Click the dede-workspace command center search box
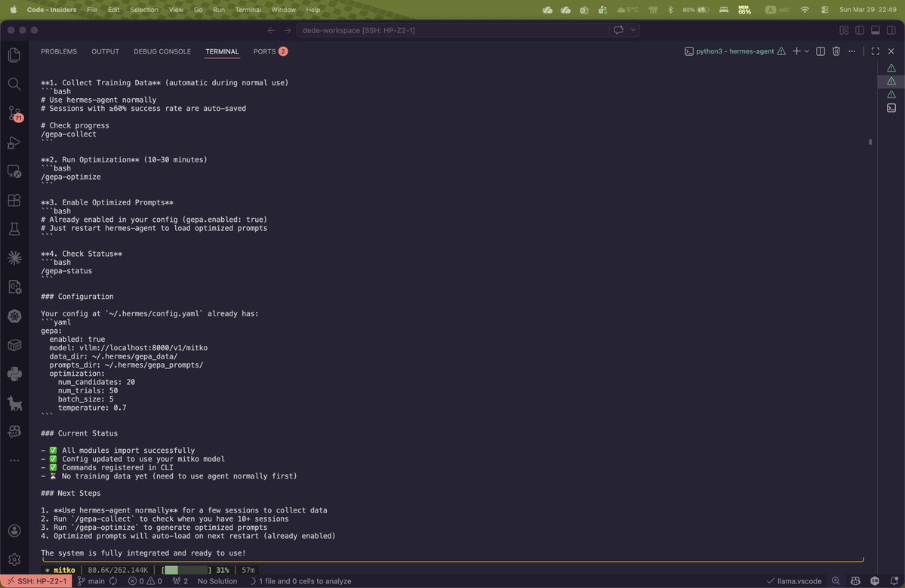This screenshot has width=905, height=588. pos(452,30)
